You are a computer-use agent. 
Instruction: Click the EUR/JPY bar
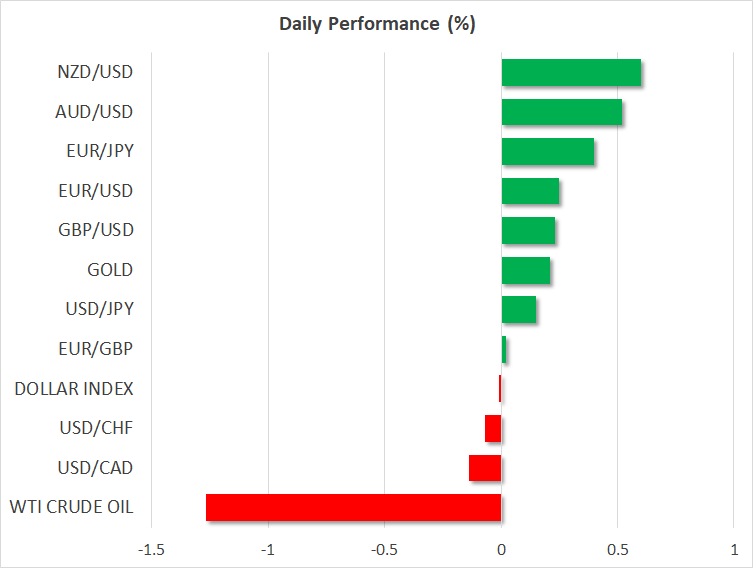548,151
